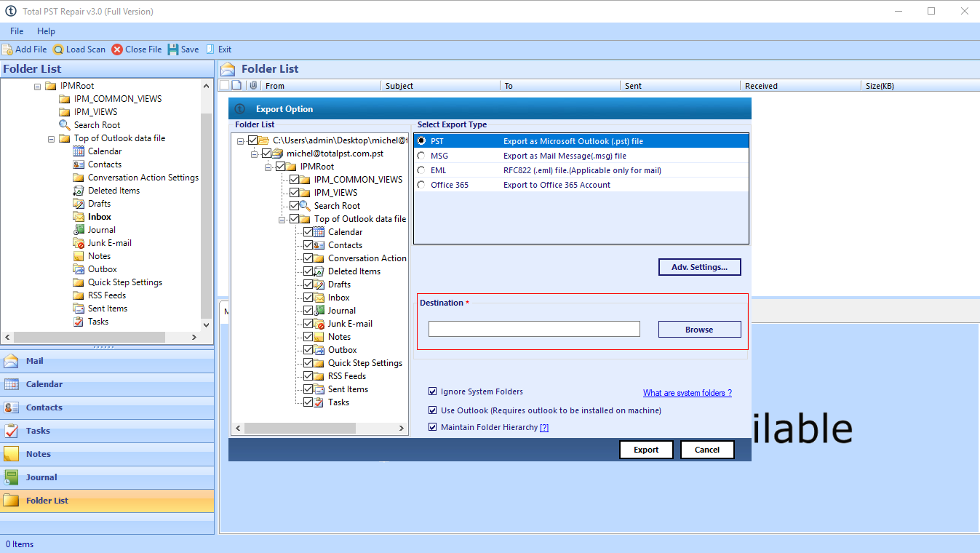
Task: Collapse IPMRoot node in export tree
Action: click(268, 167)
